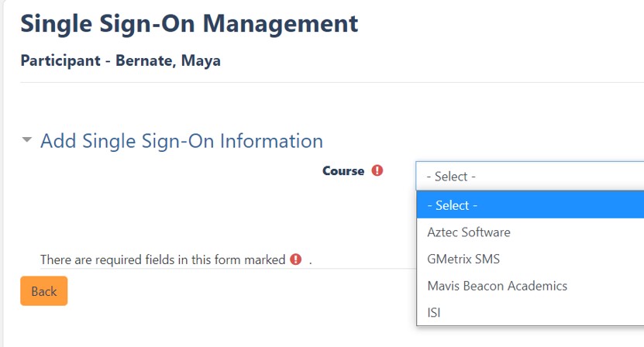Open the Course dropdown field
The width and height of the screenshot is (644, 347).
click(x=529, y=177)
